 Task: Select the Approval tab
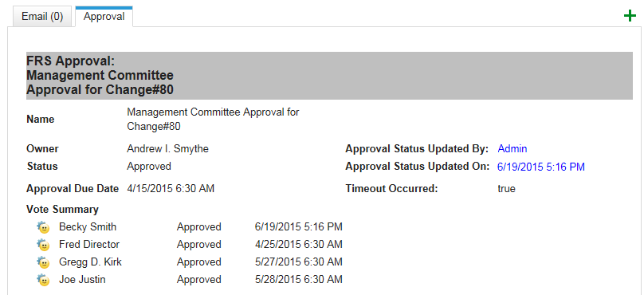click(104, 17)
